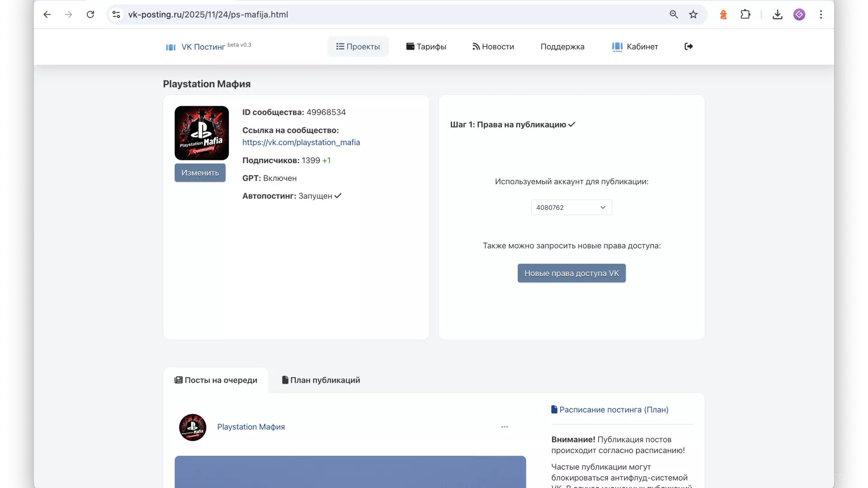868x488 pixels.
Task: Click the community ID 49968534
Action: [326, 112]
